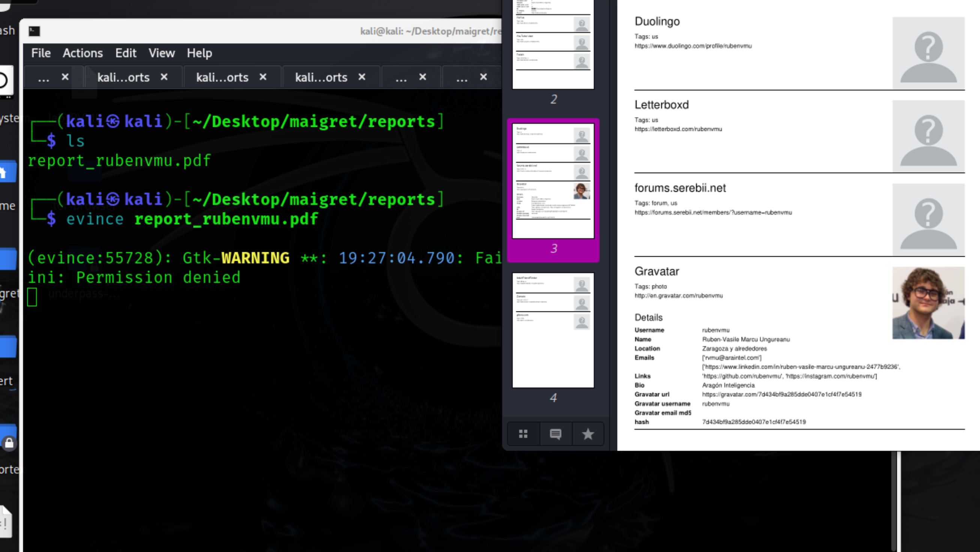980x552 pixels.
Task: Click the terminal icon in title bar
Action: coord(34,31)
